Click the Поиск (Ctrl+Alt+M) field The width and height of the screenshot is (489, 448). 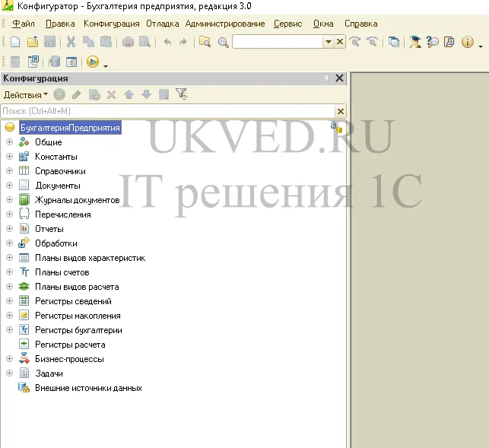168,111
